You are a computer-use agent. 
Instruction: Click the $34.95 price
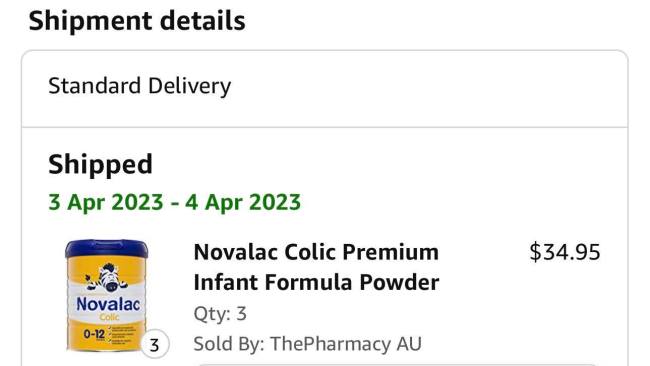(565, 252)
